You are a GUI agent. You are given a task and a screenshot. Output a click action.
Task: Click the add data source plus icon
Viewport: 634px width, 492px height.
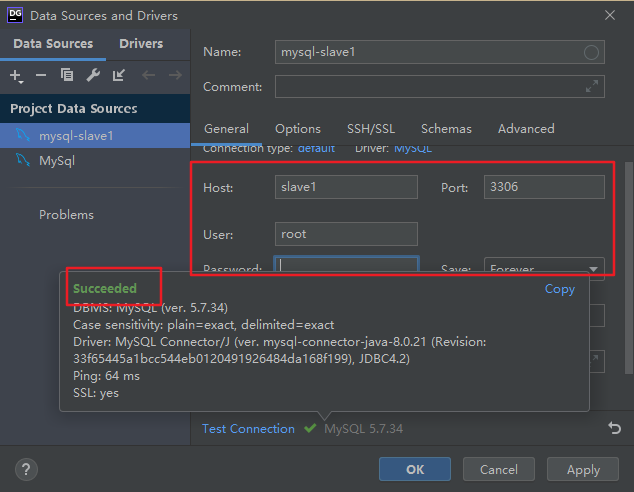(x=16, y=76)
